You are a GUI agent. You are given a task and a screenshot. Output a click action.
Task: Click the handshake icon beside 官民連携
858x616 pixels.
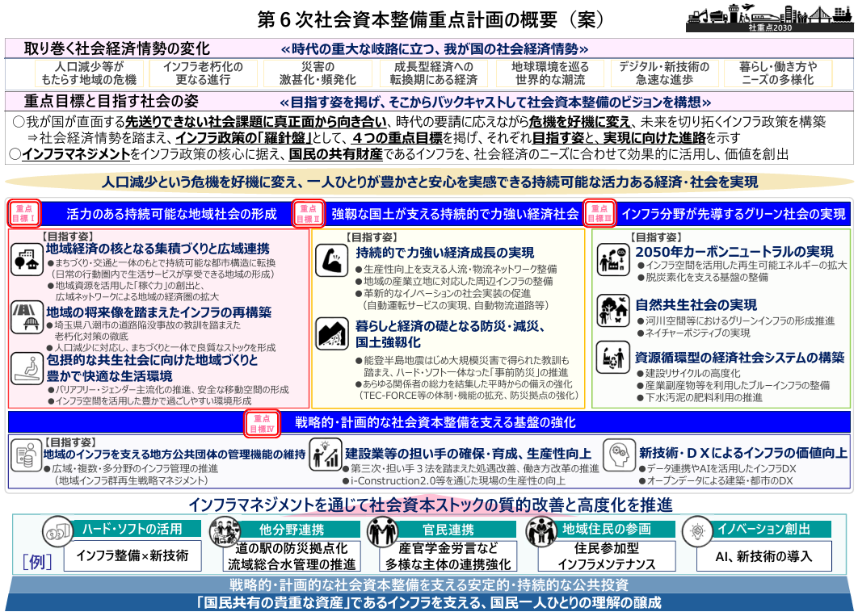click(x=382, y=531)
